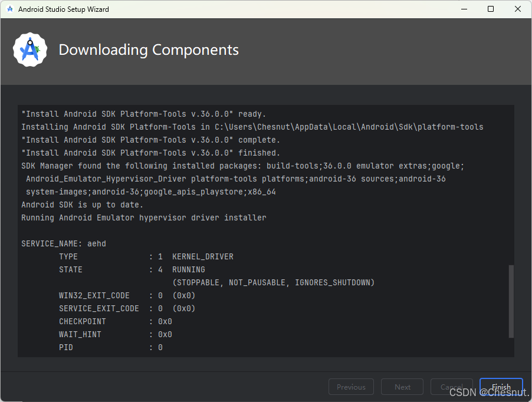Click the disabled Previous button
Image resolution: width=532 pixels, height=402 pixels.
pos(351,387)
